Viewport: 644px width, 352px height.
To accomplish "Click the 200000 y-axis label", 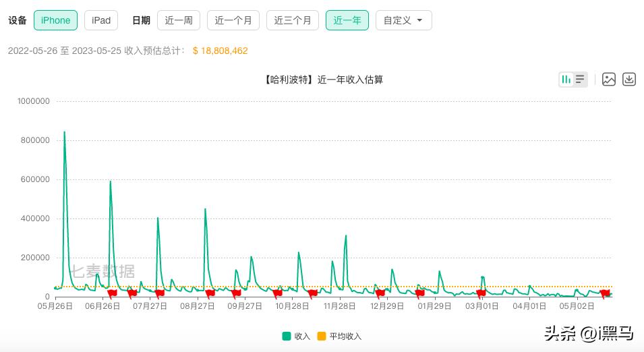I will click(35, 258).
